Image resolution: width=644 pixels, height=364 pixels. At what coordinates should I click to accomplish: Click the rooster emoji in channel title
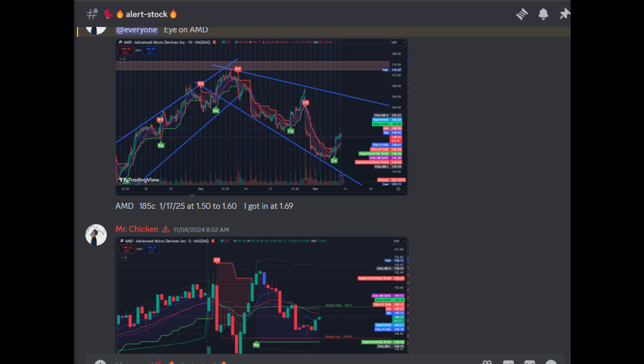pyautogui.click(x=108, y=14)
